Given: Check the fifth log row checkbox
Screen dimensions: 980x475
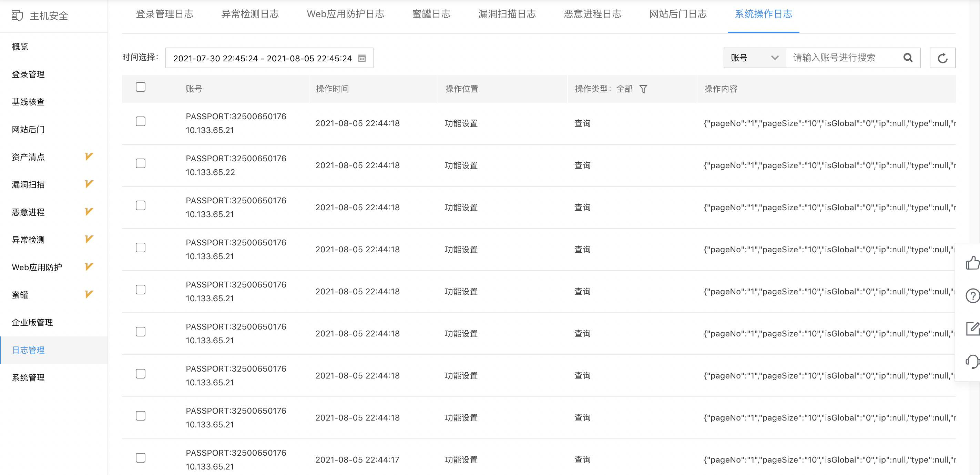Looking at the screenshot, I should point(141,290).
